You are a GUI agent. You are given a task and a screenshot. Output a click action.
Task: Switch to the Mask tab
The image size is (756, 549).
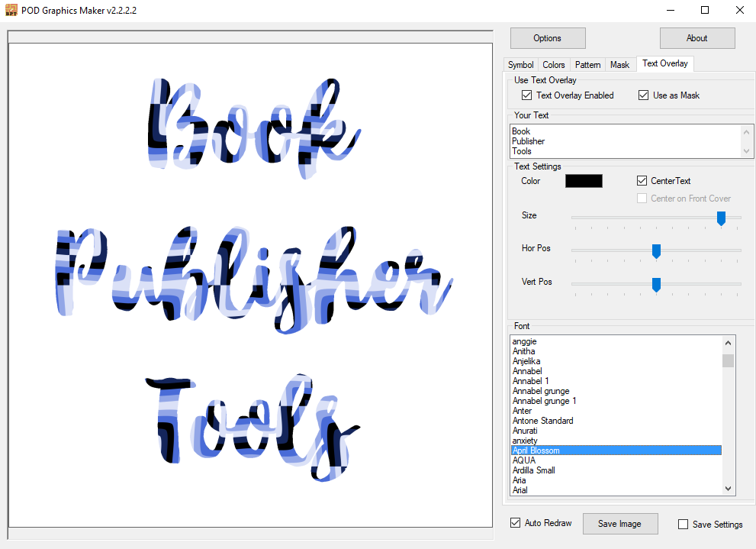pos(620,65)
